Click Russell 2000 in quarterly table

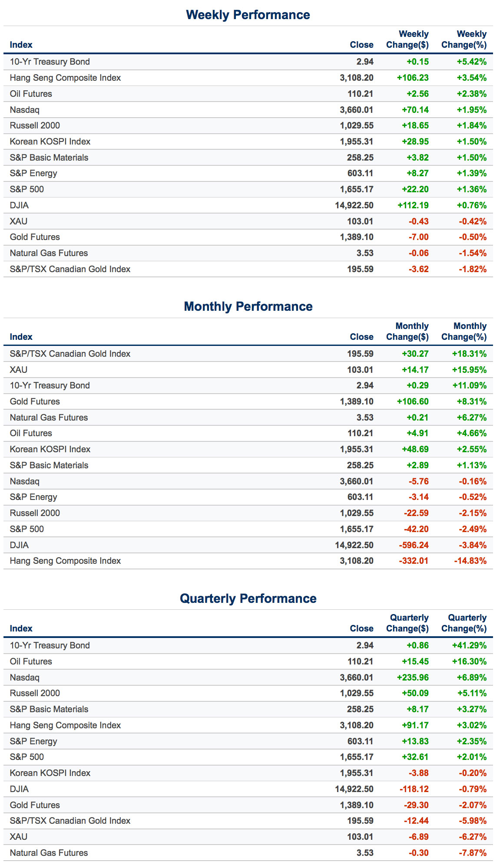click(35, 693)
